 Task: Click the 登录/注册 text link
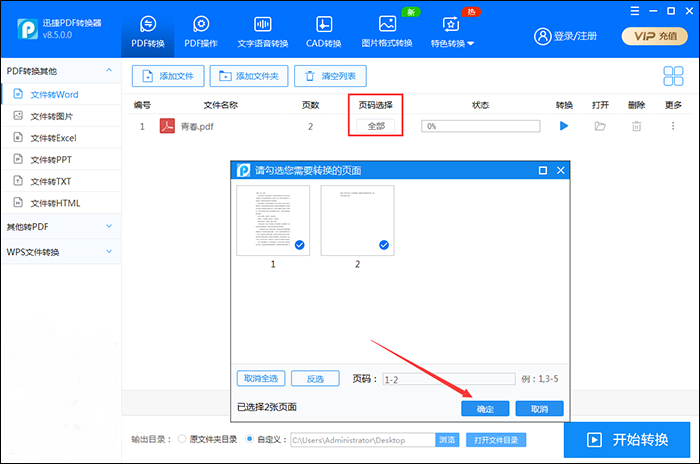pos(575,36)
